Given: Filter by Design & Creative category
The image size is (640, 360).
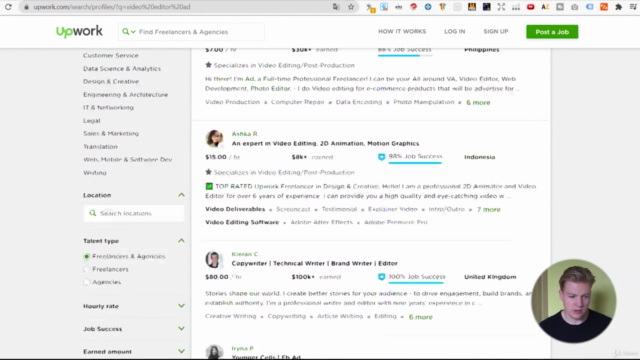Looking at the screenshot, I should (x=111, y=82).
